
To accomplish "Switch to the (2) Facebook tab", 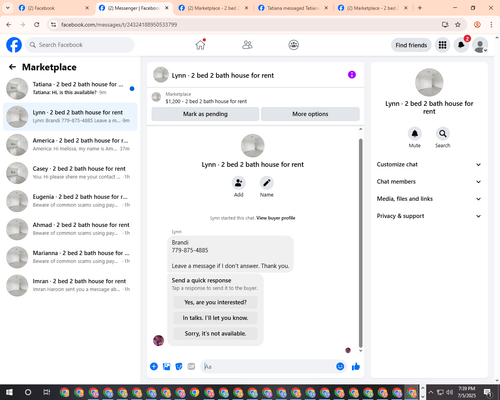I will click(53, 8).
